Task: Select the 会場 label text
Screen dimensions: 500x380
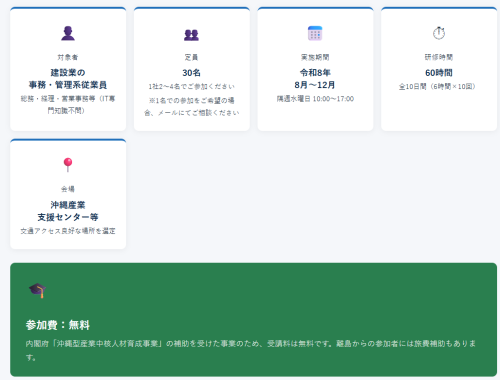Action: coord(68,189)
